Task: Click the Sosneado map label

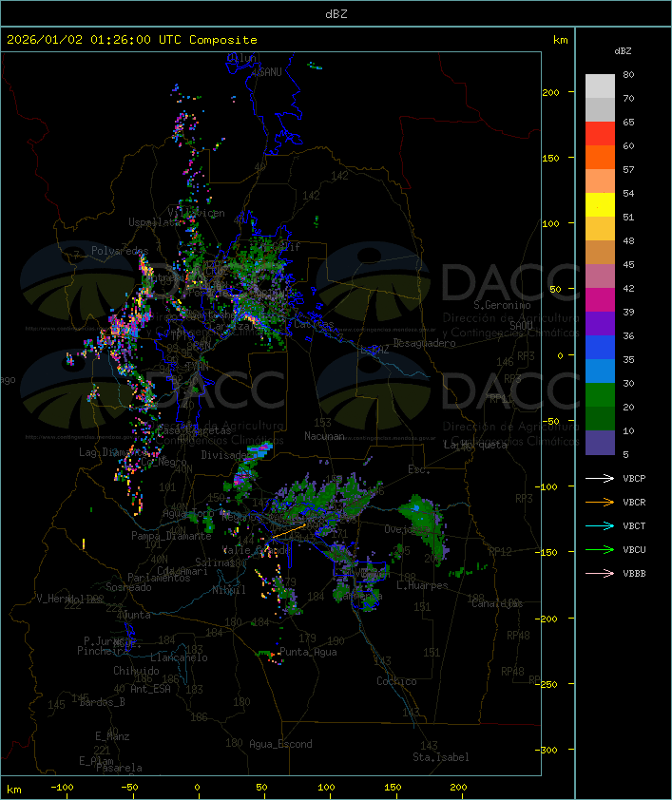Action: click(x=128, y=587)
